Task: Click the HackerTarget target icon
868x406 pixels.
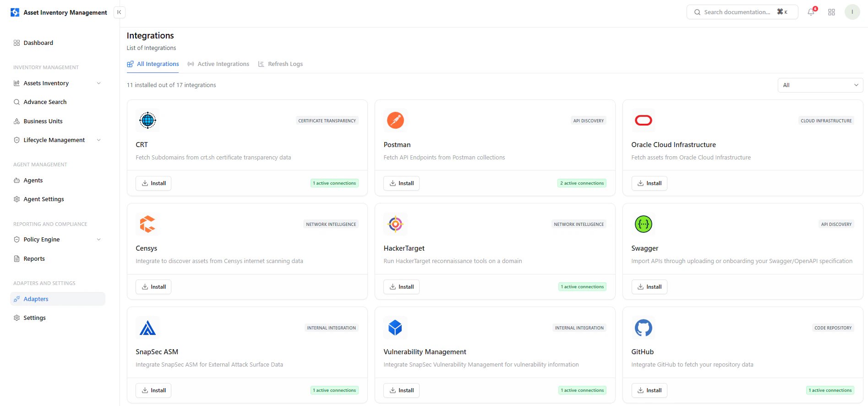Action: (x=395, y=224)
